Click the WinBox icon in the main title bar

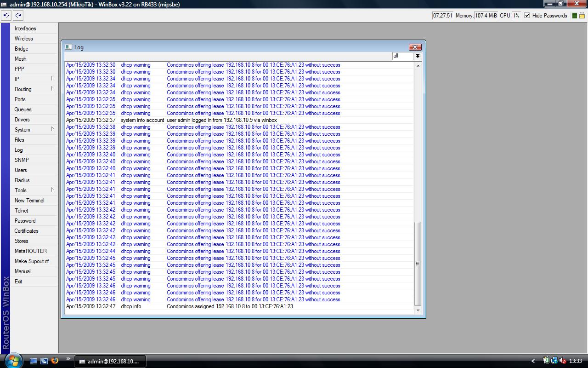[4, 4]
